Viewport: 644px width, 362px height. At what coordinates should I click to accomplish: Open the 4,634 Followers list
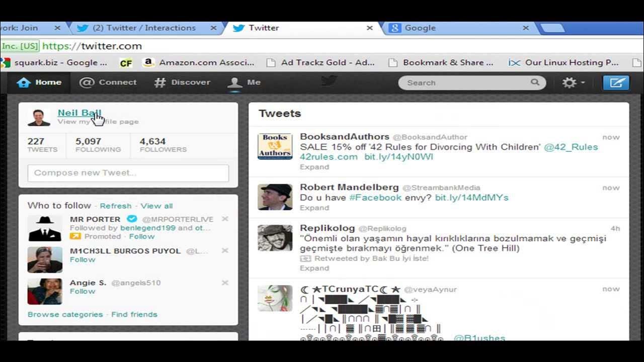[x=163, y=145]
